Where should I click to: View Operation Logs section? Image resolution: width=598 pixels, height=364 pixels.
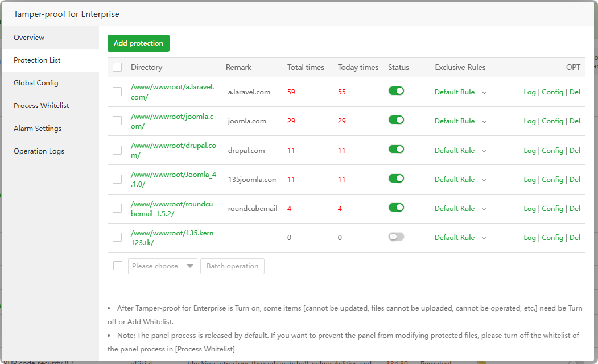pyautogui.click(x=39, y=151)
